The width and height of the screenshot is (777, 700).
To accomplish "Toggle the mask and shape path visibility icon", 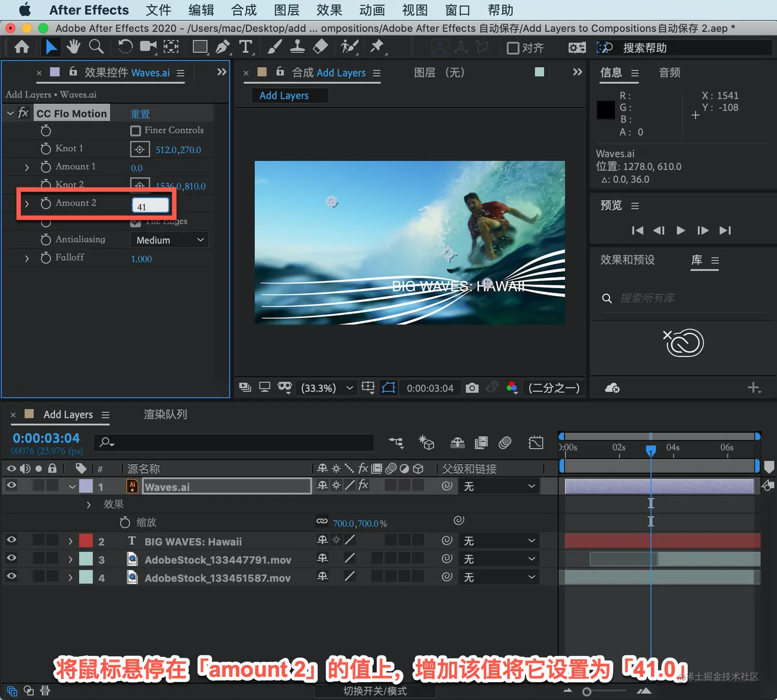I will [389, 388].
